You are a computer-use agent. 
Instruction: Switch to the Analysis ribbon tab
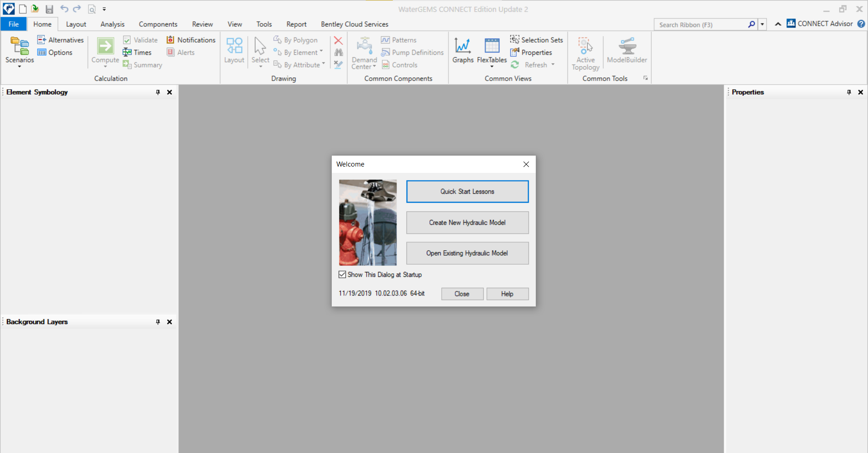112,24
